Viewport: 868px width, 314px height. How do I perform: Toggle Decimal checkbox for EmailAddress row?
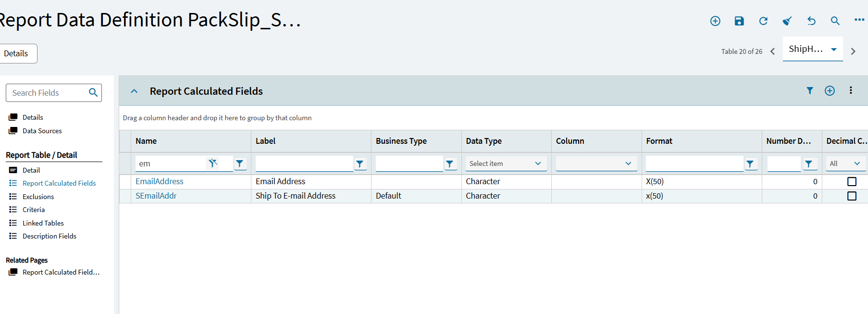[852, 182]
